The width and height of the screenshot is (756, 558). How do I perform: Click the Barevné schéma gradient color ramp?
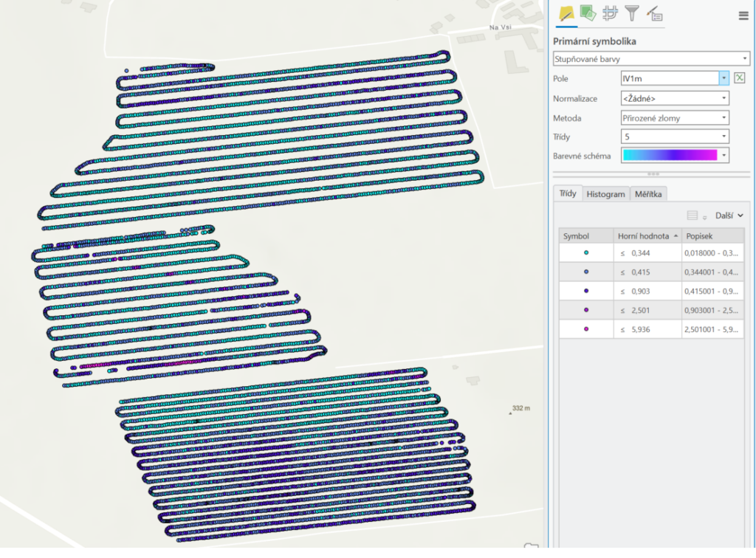click(670, 156)
